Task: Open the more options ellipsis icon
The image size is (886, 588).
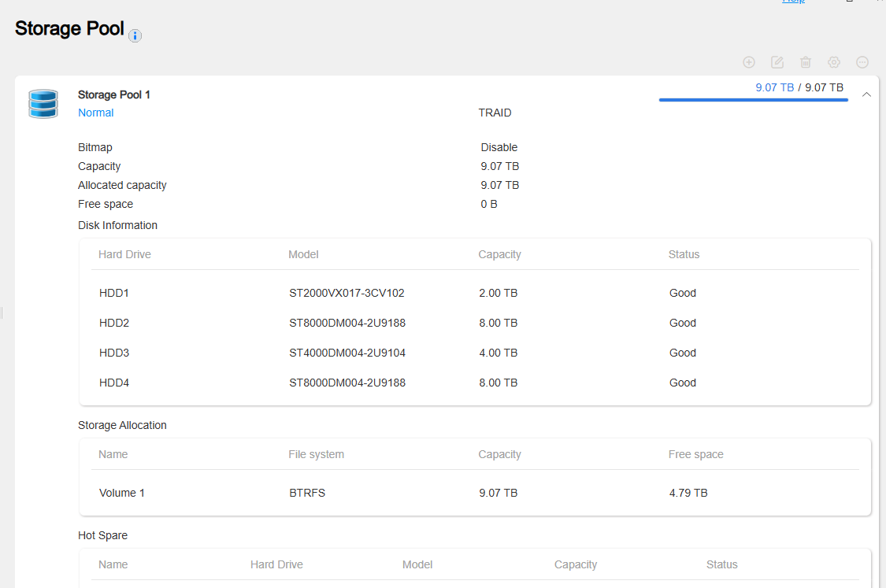Action: (862, 62)
